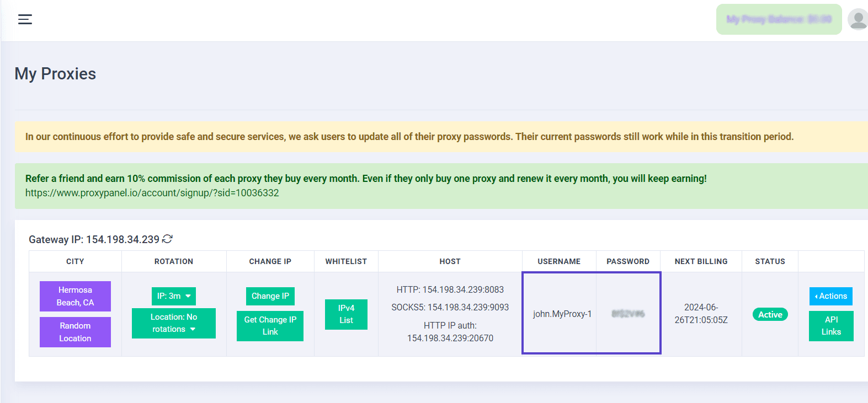Select the Random Location button
The image size is (868, 403).
click(75, 332)
